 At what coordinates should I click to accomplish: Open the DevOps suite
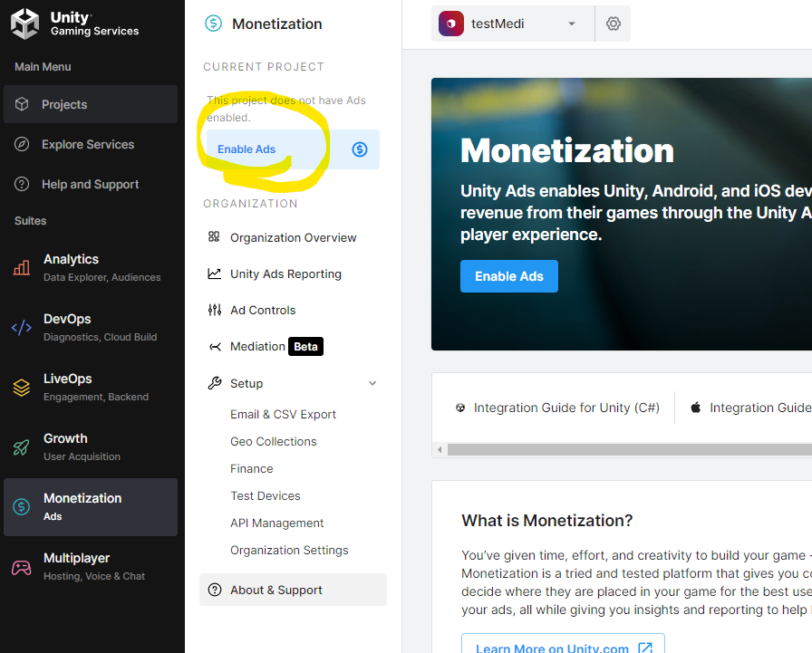coord(91,328)
